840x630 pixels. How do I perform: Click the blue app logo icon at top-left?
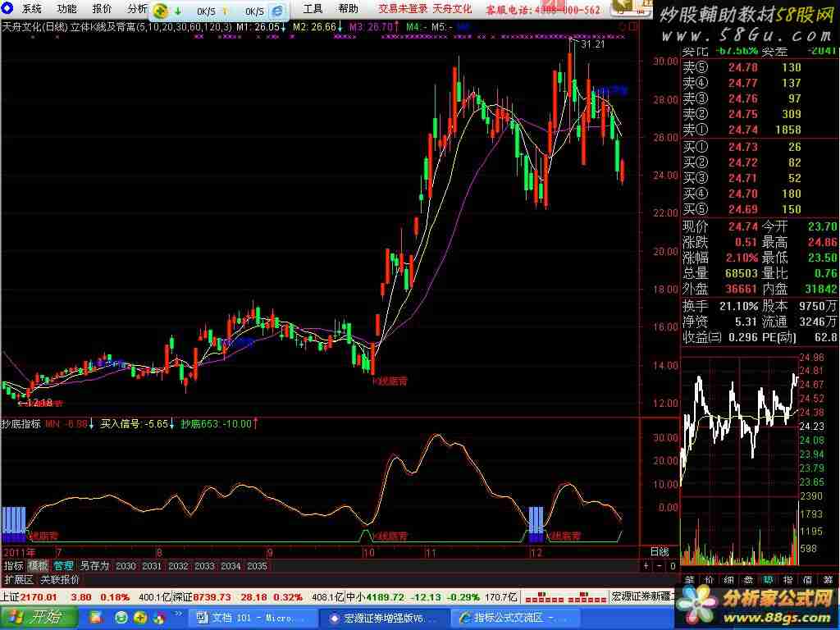[x=7, y=7]
